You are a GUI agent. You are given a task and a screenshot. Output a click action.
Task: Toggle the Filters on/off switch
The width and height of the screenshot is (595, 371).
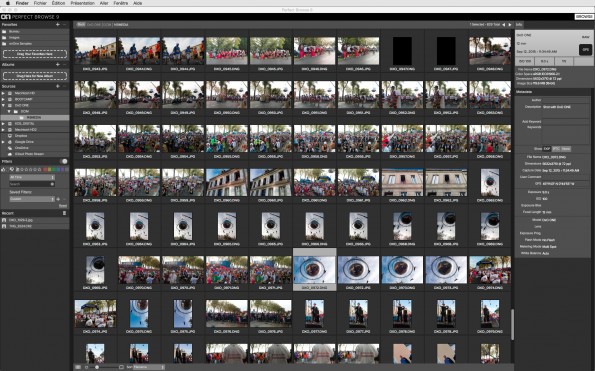coord(64,161)
